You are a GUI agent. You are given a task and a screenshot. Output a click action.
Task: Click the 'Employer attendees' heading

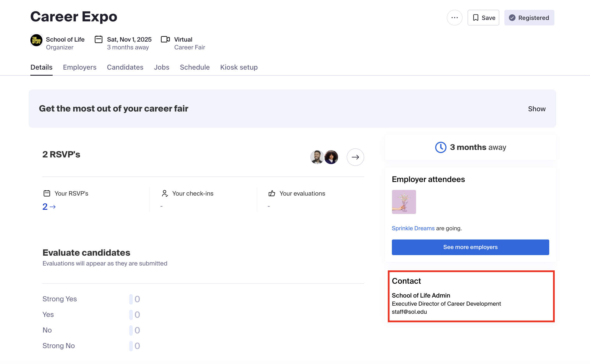point(428,179)
